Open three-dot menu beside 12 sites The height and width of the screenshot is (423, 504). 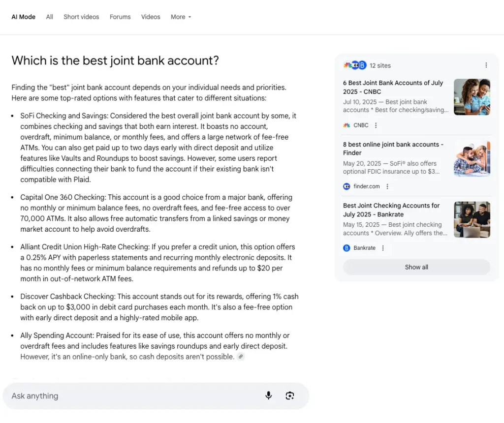click(x=486, y=65)
